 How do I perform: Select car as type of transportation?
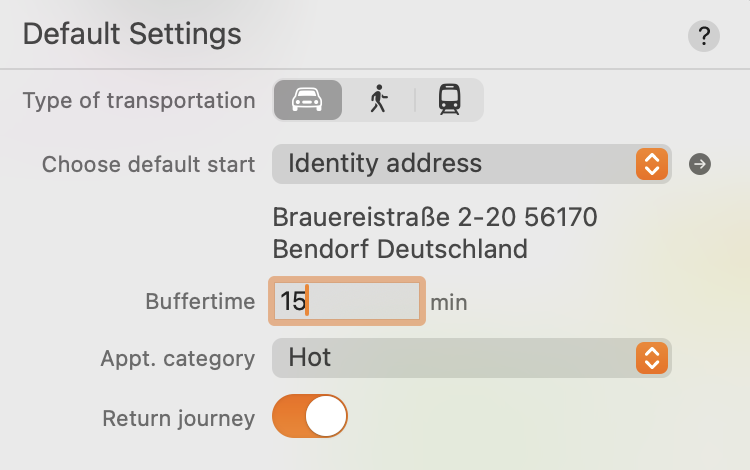(308, 100)
